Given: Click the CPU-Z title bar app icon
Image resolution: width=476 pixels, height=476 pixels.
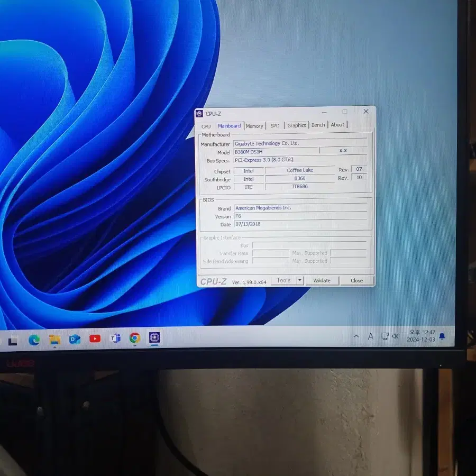Looking at the screenshot, I should [x=199, y=114].
